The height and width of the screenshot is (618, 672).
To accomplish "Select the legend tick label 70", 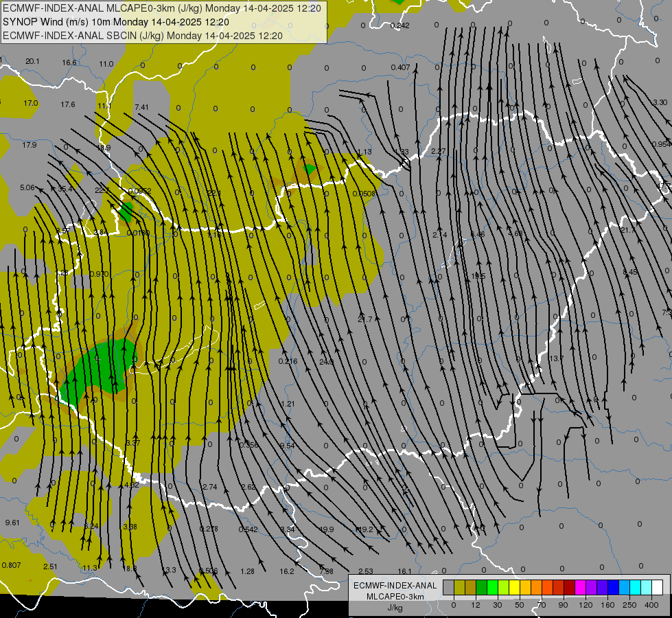I will pyautogui.click(x=542, y=605).
